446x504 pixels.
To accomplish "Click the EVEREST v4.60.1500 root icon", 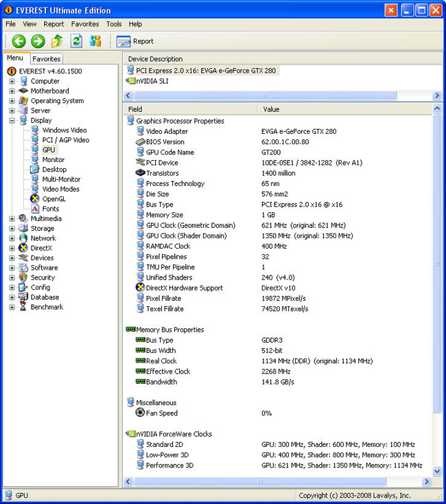I will pos(12,71).
